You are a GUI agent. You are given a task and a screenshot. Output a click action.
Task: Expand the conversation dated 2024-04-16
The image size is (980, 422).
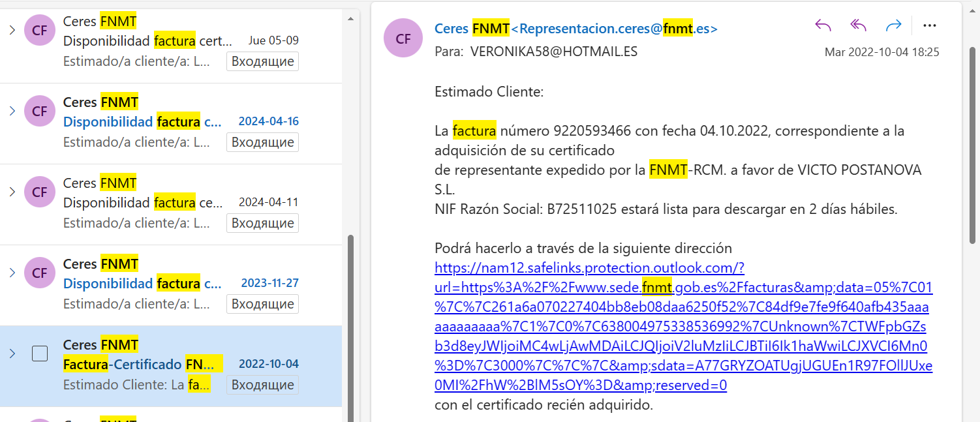(12, 111)
